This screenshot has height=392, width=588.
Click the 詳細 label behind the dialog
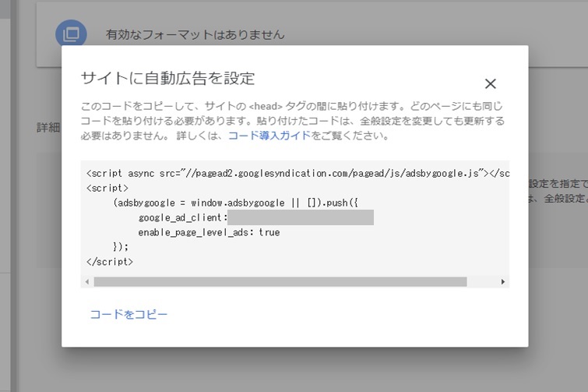48,128
